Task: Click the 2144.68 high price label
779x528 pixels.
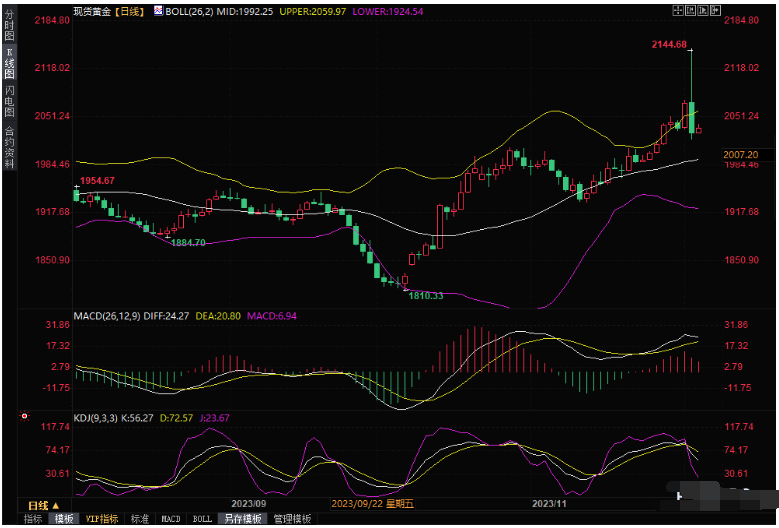Action: coord(669,45)
